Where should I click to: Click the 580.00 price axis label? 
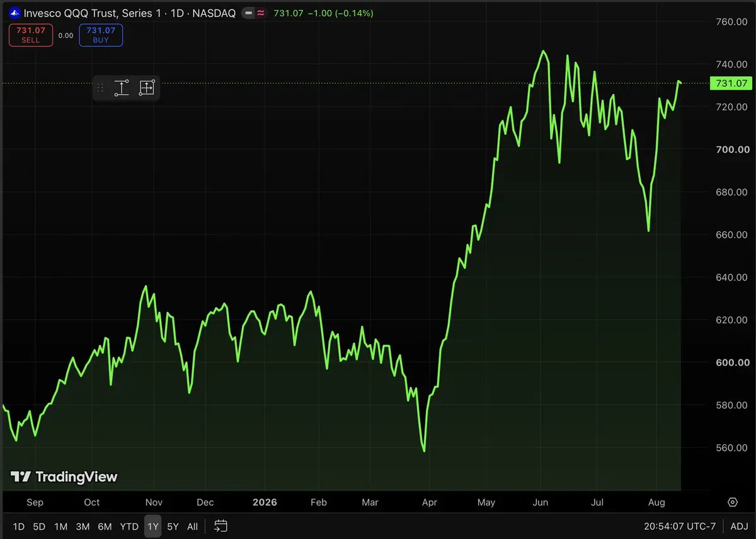732,405
